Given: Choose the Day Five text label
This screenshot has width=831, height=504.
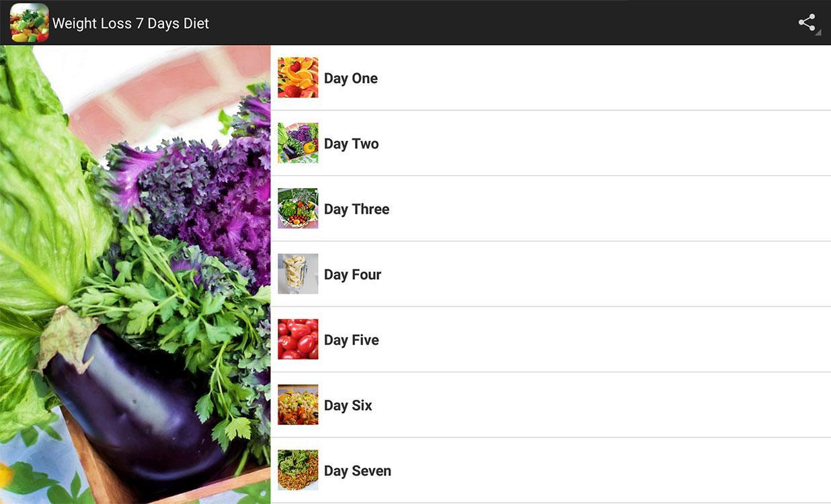Looking at the screenshot, I should (351, 340).
